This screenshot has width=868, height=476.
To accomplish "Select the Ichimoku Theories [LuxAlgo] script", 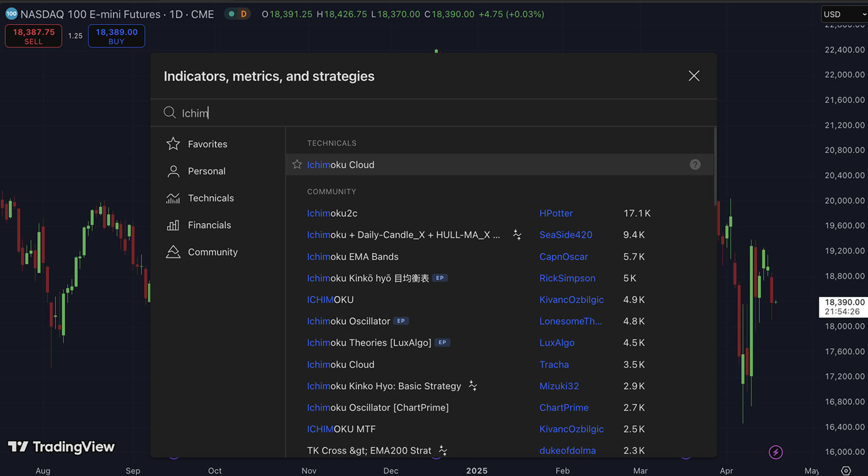I will click(x=369, y=343).
